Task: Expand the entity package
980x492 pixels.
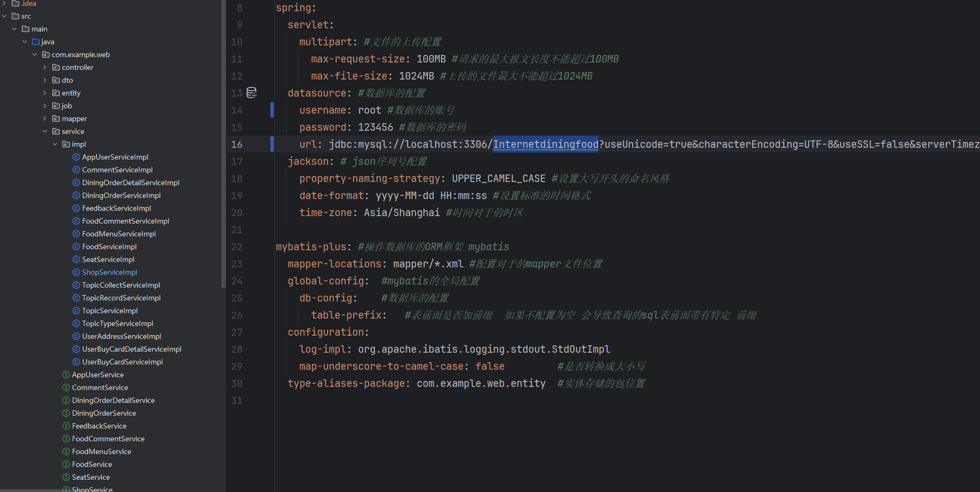Action: tap(45, 93)
